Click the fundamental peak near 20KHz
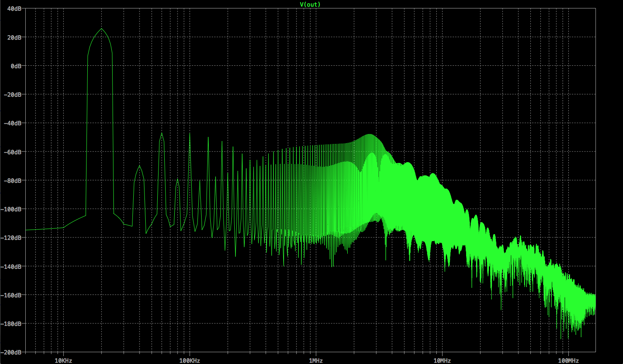The image size is (623, 364). pos(101,29)
